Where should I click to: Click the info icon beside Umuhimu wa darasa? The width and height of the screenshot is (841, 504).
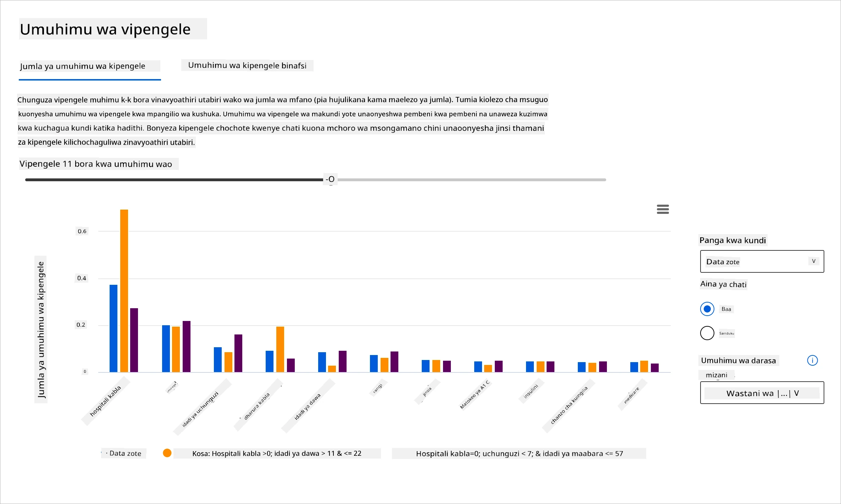click(812, 360)
